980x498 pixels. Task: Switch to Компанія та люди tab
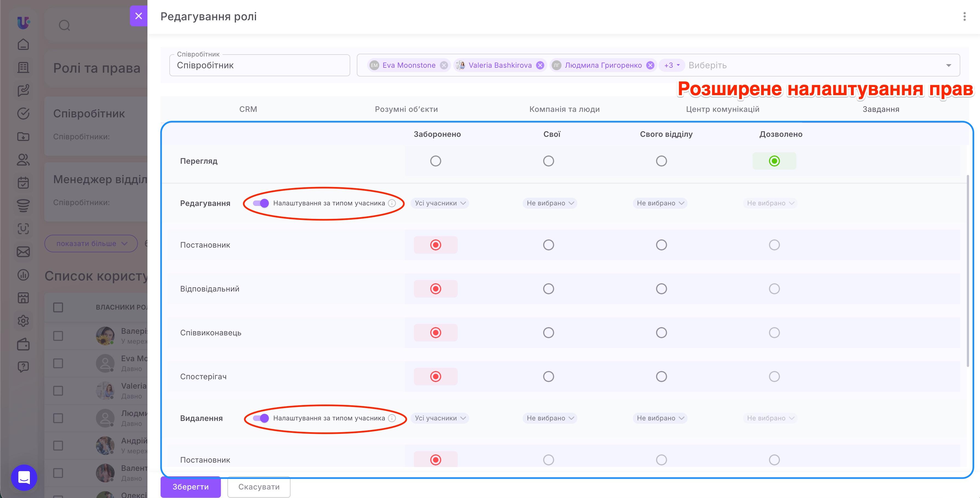pyautogui.click(x=565, y=109)
